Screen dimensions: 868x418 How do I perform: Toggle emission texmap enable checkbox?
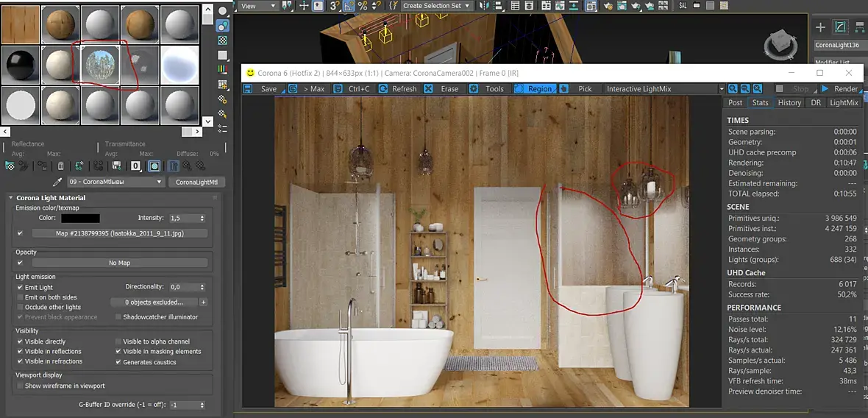point(21,233)
